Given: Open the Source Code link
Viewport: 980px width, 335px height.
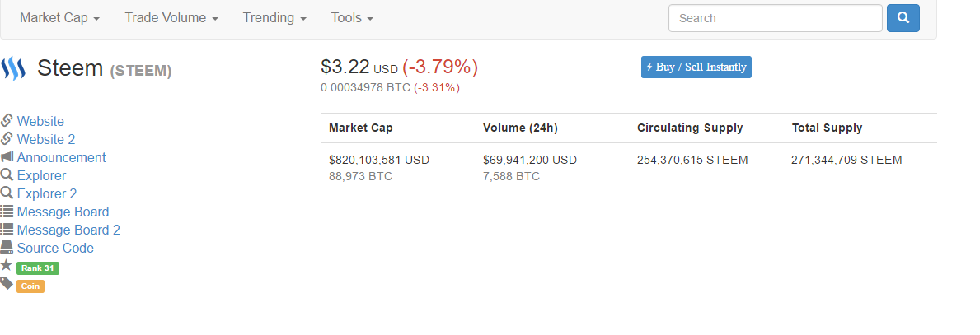Looking at the screenshot, I should 55,248.
